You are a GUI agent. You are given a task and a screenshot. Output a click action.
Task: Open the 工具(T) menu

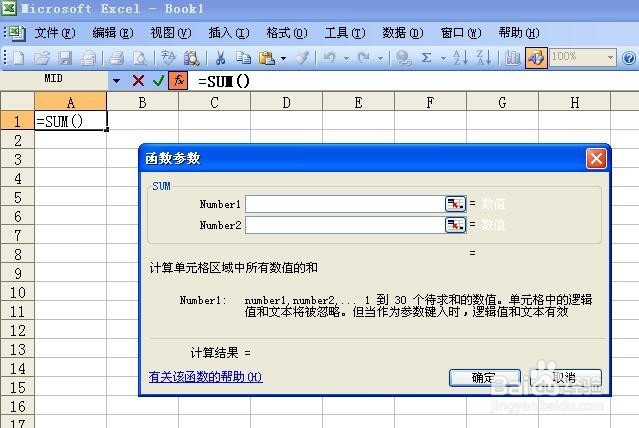pyautogui.click(x=345, y=33)
